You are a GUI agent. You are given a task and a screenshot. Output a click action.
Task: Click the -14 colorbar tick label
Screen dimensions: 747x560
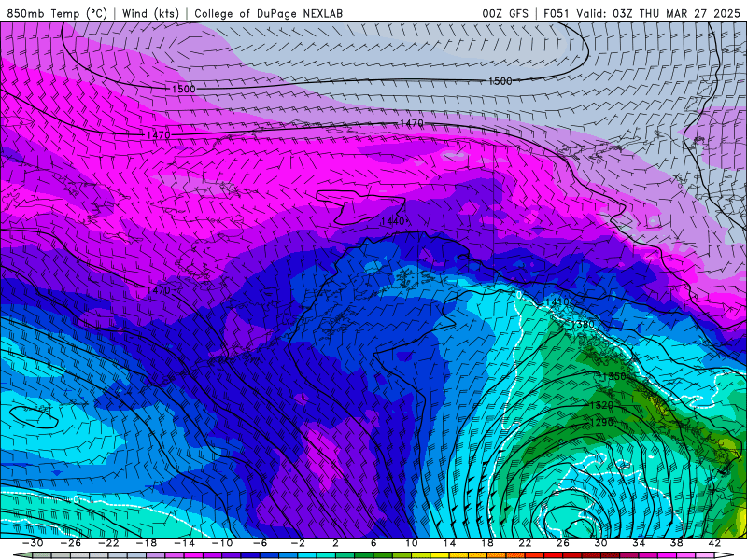point(184,543)
